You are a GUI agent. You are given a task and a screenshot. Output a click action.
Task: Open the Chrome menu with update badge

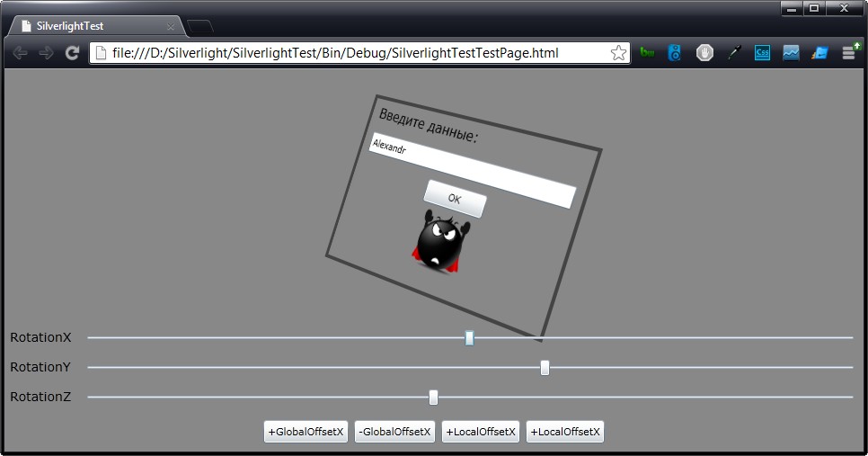click(x=850, y=51)
